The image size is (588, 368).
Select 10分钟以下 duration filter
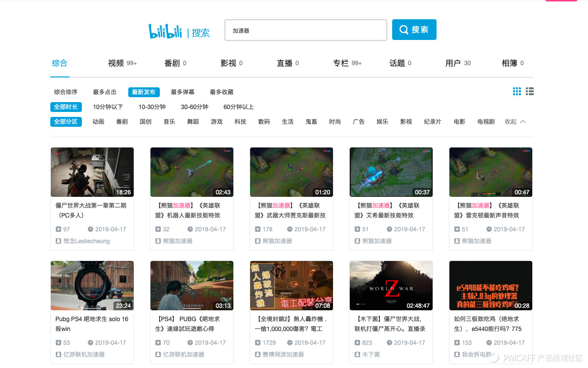[108, 107]
